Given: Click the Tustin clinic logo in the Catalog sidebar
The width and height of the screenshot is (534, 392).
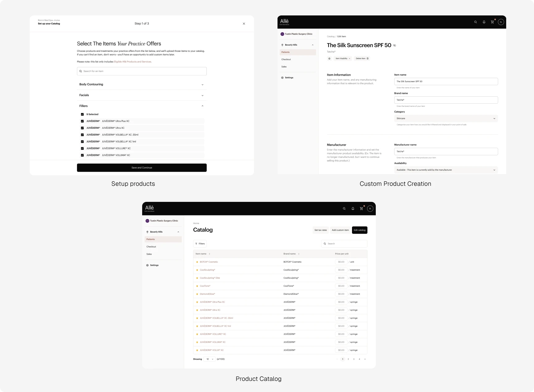Looking at the screenshot, I should tap(147, 221).
